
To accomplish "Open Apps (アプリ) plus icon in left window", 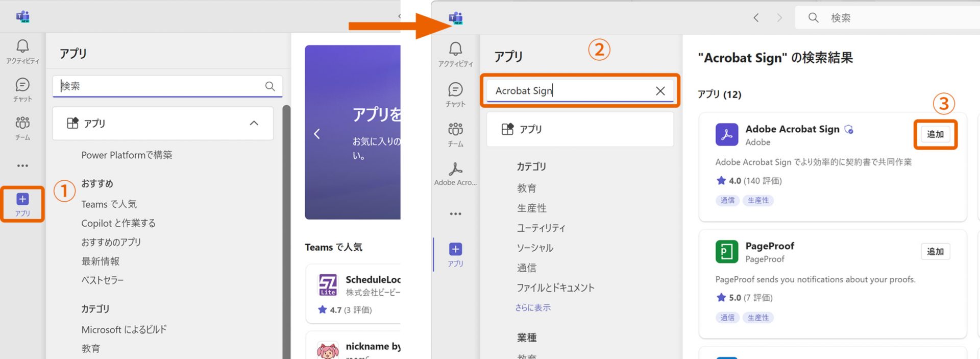I will [x=22, y=204].
